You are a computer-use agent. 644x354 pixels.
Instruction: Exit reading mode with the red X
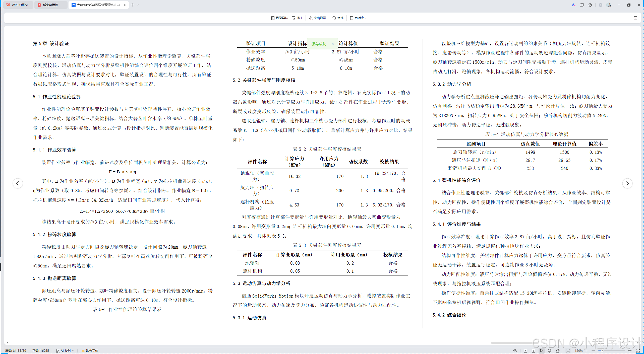(635, 18)
